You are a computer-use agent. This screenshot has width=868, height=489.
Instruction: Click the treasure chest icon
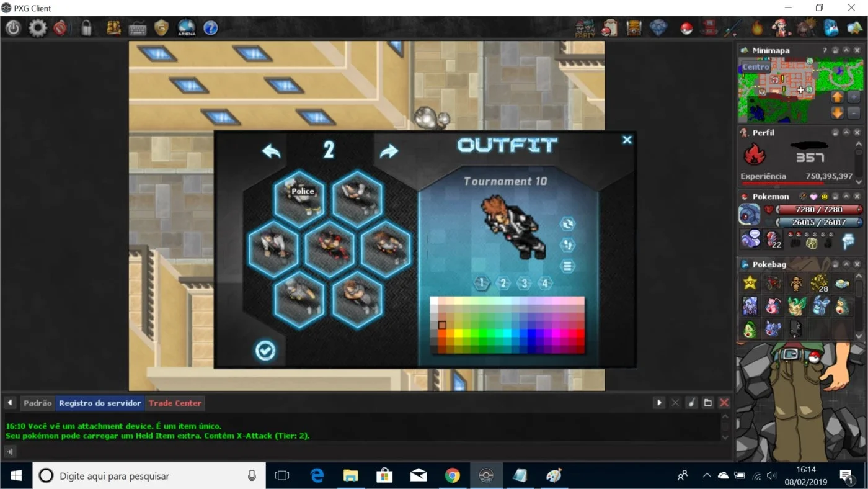634,28
